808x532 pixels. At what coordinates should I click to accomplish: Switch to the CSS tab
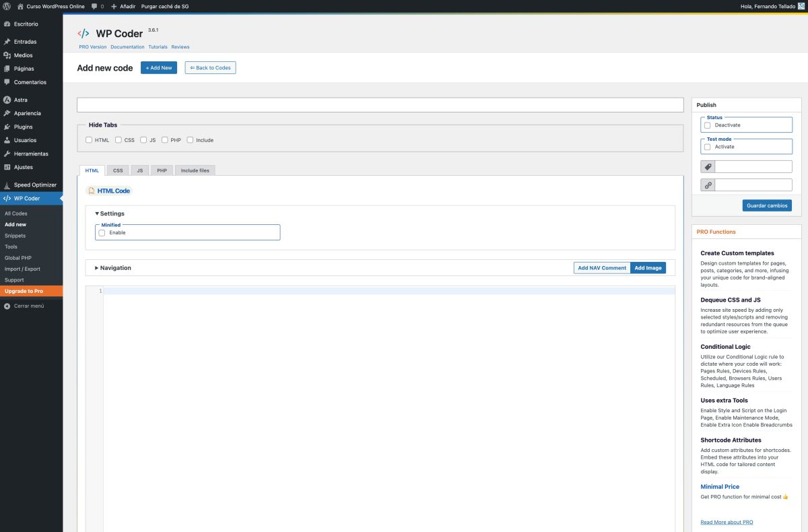pyautogui.click(x=117, y=170)
